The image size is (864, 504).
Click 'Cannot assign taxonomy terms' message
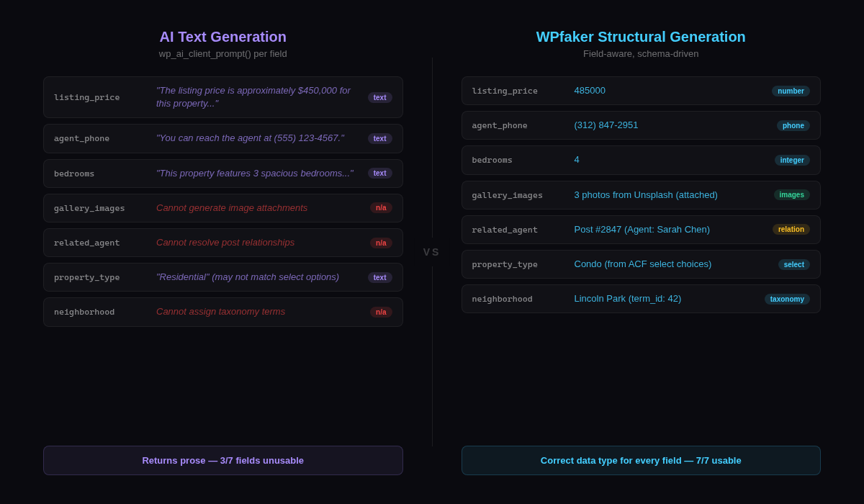[220, 312]
